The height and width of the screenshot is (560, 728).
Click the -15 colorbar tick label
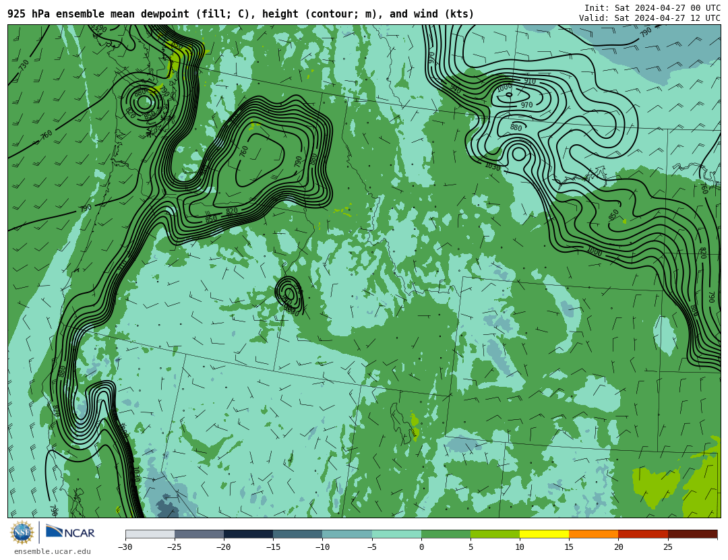(x=272, y=547)
